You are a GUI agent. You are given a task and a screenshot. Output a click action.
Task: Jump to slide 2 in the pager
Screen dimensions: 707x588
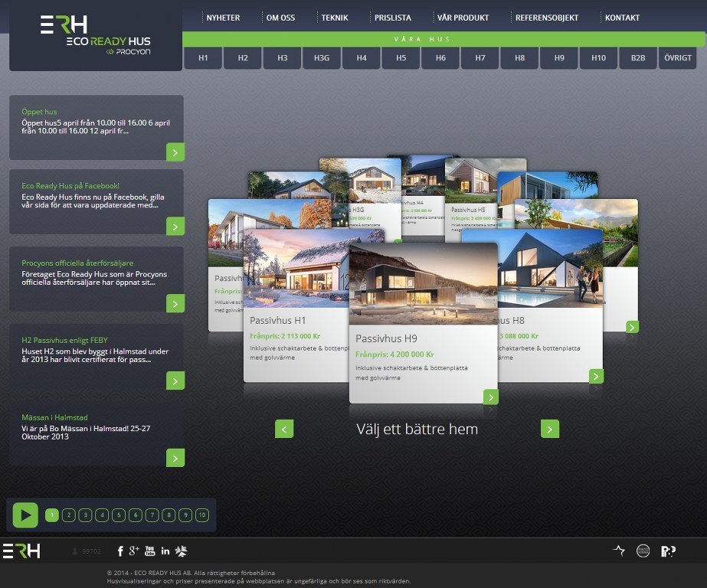68,515
